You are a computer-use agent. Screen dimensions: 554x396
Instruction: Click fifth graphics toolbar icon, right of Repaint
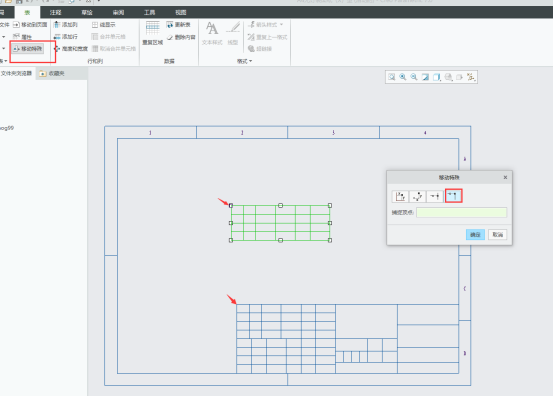(437, 77)
